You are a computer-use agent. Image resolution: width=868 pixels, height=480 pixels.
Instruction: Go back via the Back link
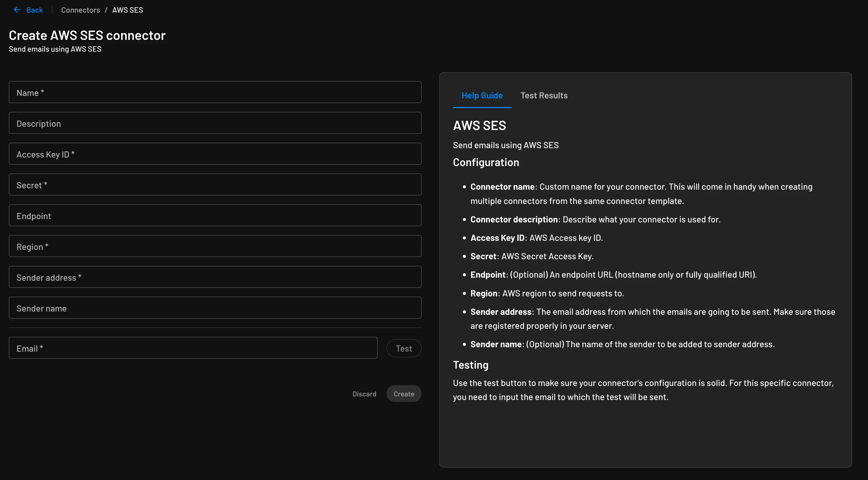[x=34, y=10]
